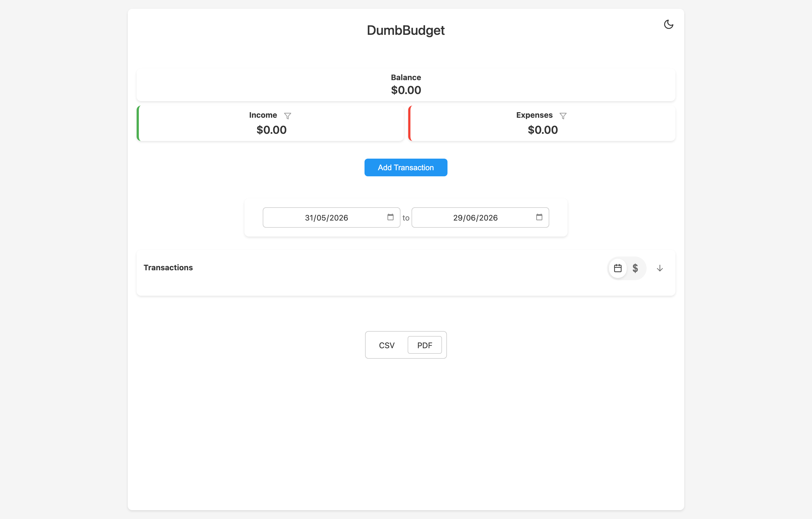Click the Expenses label
This screenshot has width=812, height=519.
click(x=534, y=115)
